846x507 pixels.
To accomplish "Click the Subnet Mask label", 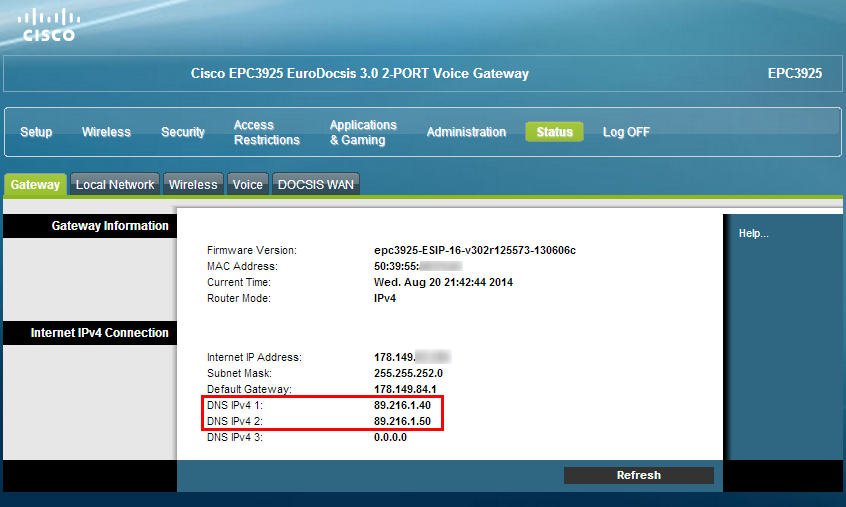I will click(x=239, y=373).
